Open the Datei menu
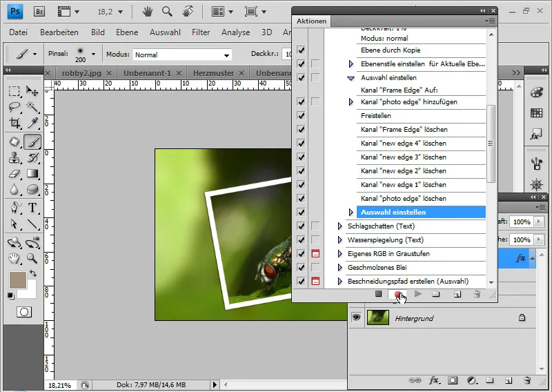 point(19,32)
